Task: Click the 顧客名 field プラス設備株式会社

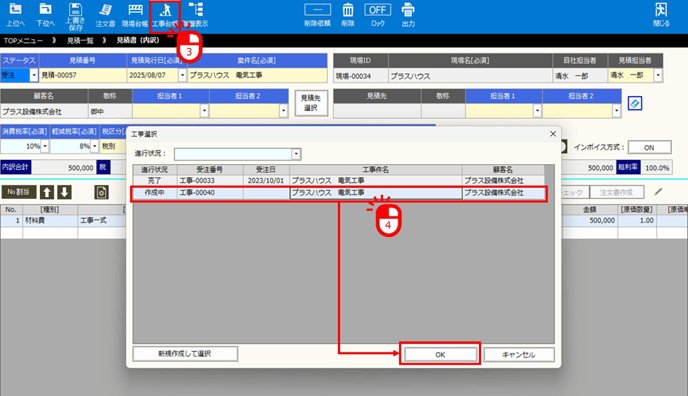Action: [44, 111]
